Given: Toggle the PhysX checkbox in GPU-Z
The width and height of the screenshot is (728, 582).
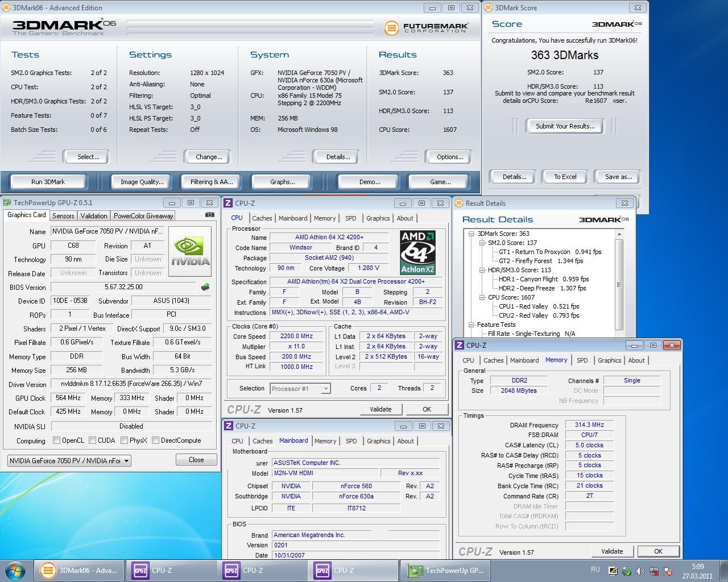Looking at the screenshot, I should [124, 440].
